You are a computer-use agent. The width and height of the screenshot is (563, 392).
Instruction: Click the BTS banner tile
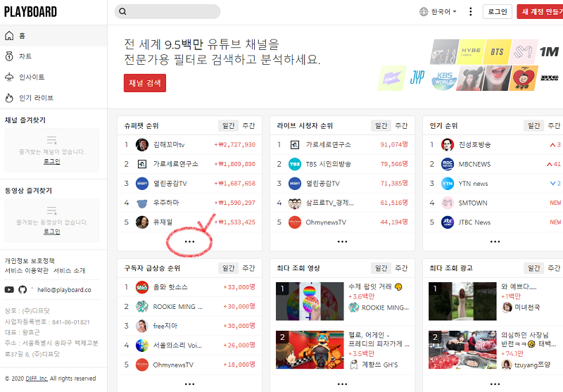click(x=498, y=51)
